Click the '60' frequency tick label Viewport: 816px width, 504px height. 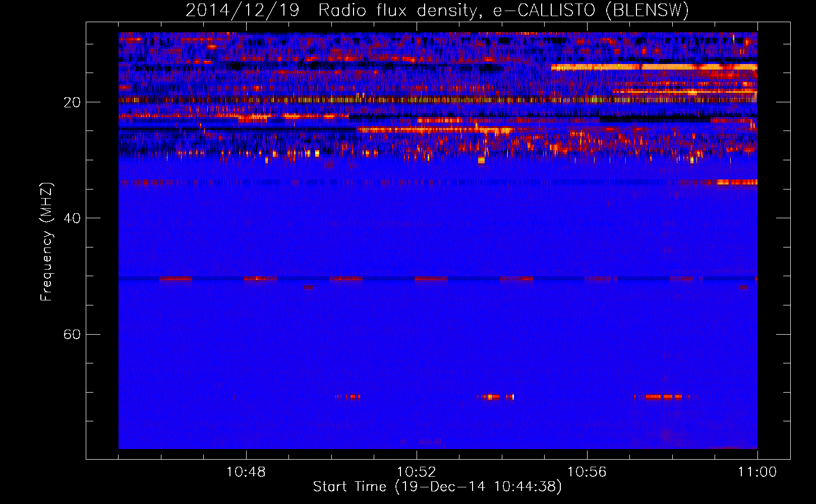tap(72, 334)
